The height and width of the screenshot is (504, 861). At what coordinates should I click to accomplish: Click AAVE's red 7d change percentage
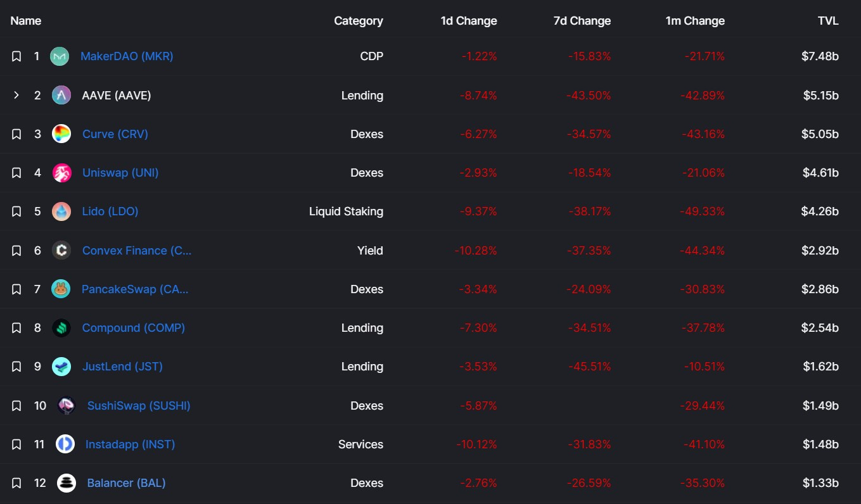tap(589, 95)
